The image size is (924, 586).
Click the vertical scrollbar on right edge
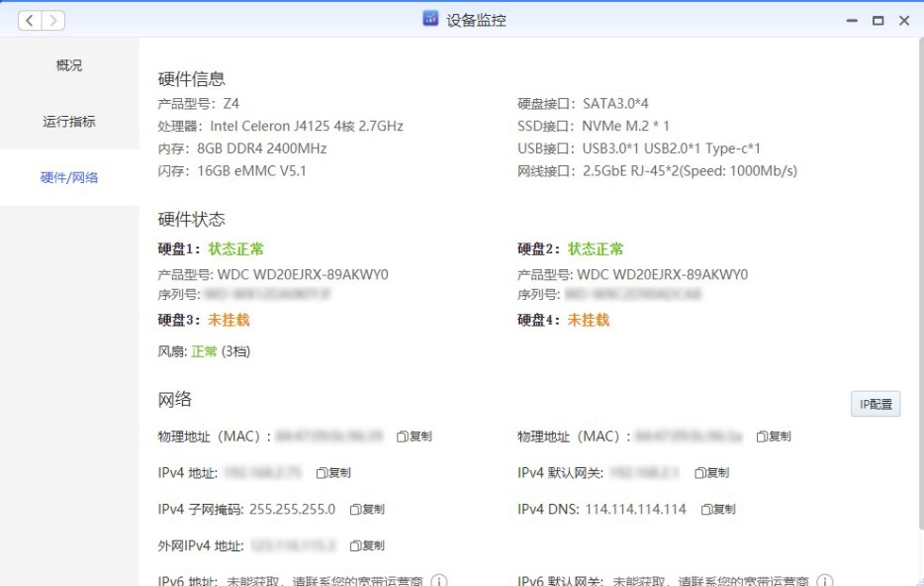(x=921, y=283)
